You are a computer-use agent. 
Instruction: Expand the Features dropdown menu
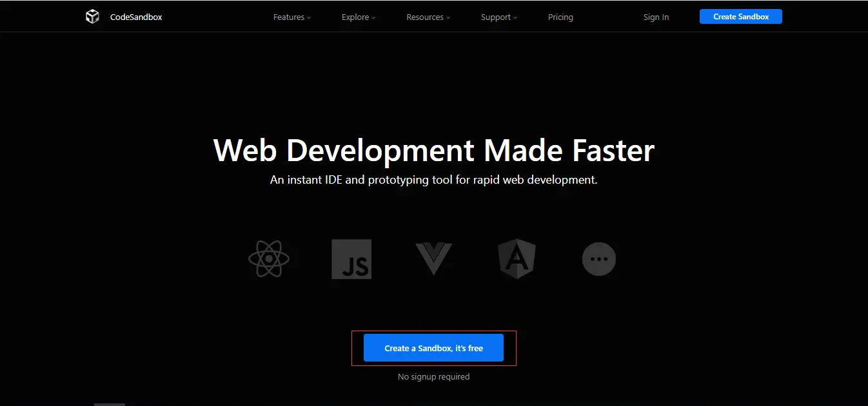(292, 17)
